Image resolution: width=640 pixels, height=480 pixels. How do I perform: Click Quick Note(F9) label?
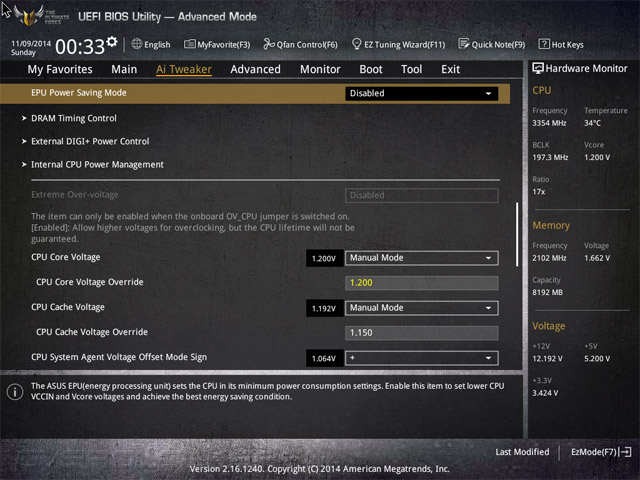coord(498,44)
